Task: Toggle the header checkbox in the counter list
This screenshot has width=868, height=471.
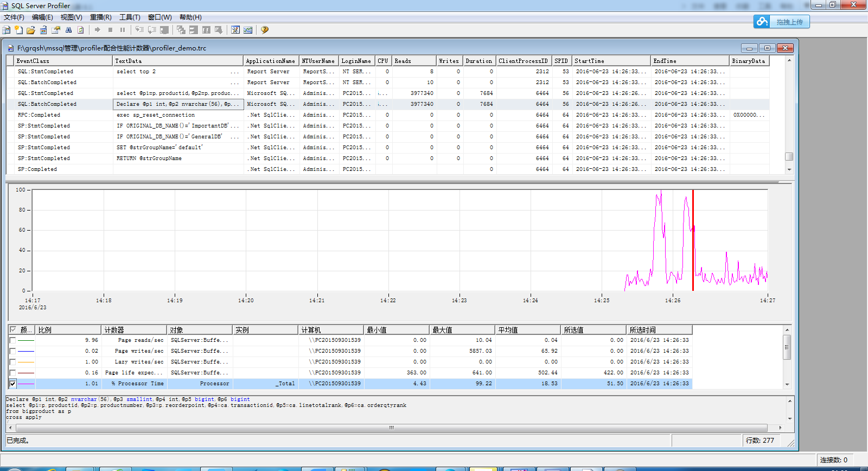Action: 13,329
